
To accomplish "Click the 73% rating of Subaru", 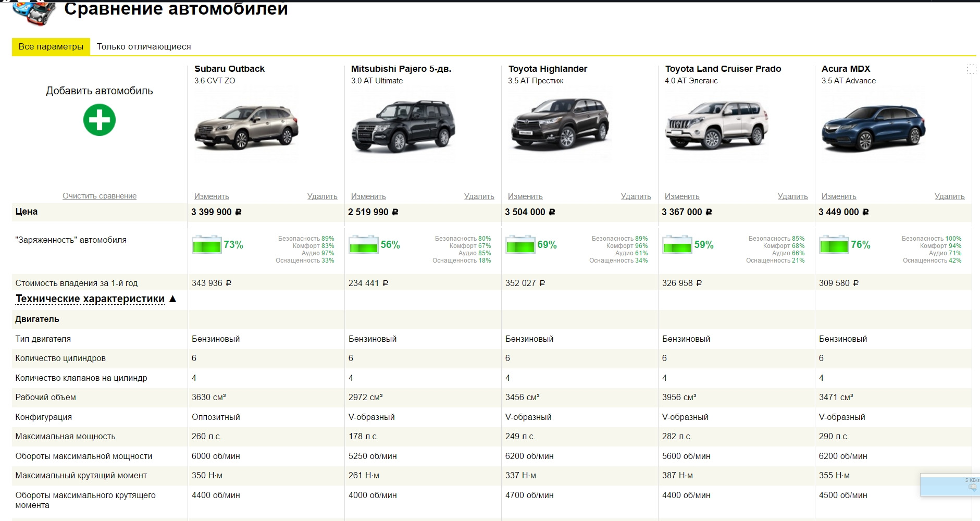I will point(233,245).
